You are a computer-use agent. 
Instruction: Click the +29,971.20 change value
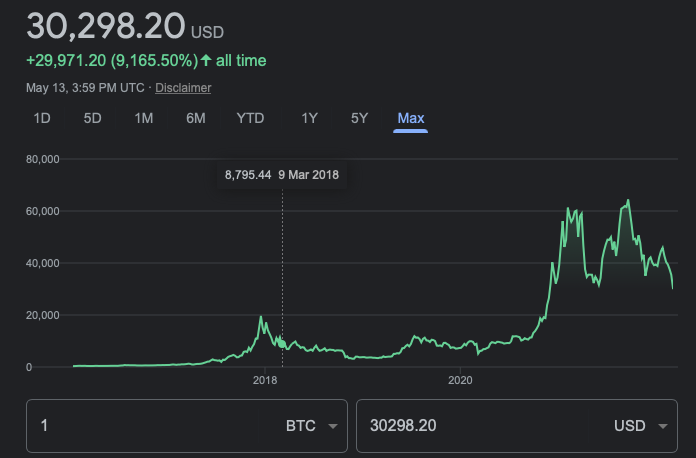click(66, 60)
